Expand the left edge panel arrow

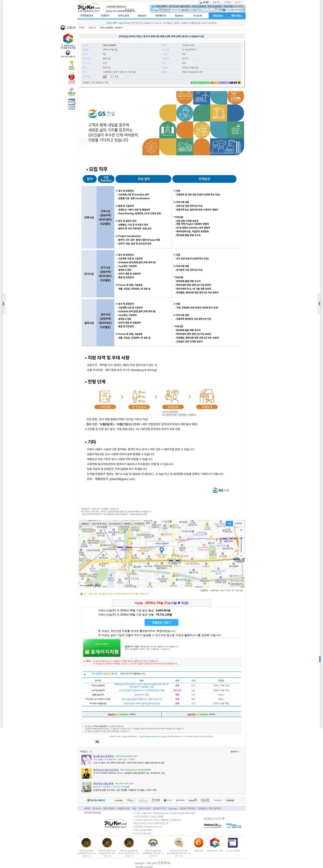(3, 304)
